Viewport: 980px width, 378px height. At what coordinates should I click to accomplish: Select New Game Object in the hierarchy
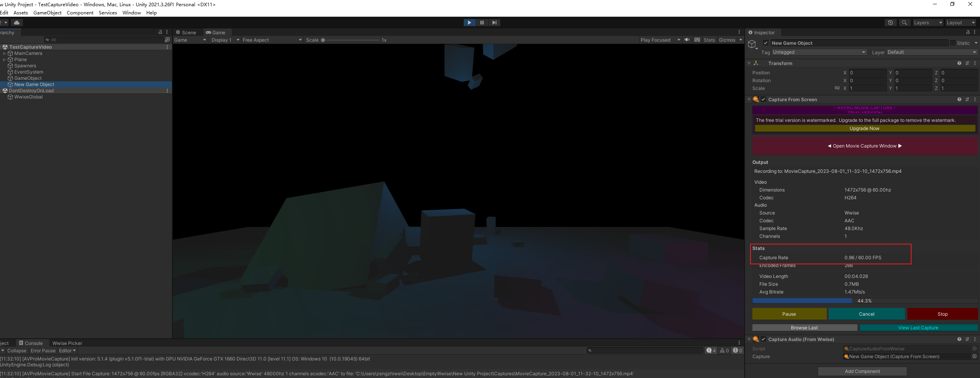34,84
